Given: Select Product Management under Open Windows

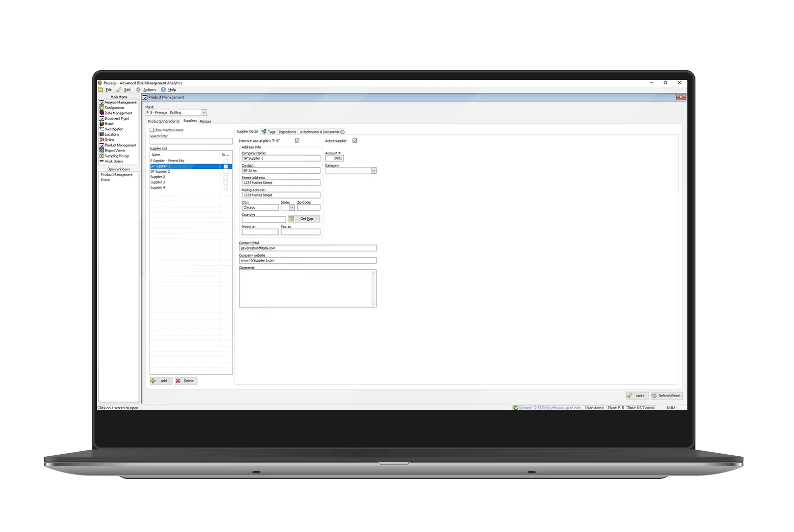Looking at the screenshot, I should click(117, 175).
